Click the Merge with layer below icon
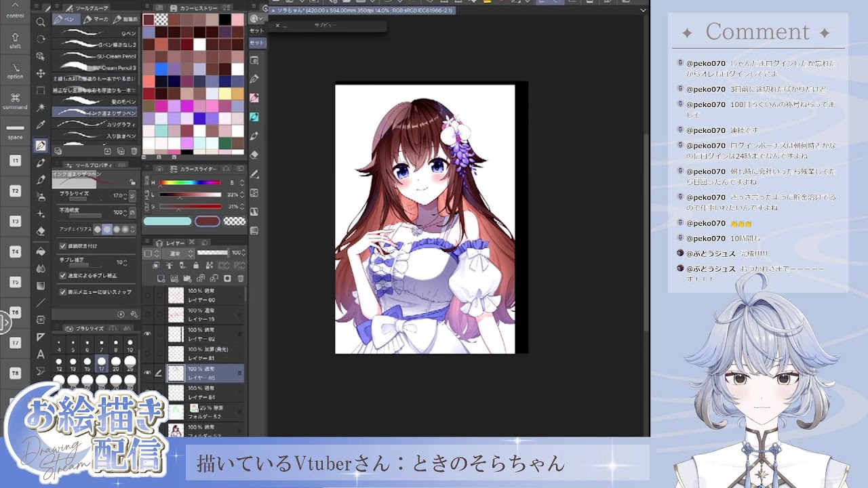Screen dimensions: 868x488 [214, 279]
